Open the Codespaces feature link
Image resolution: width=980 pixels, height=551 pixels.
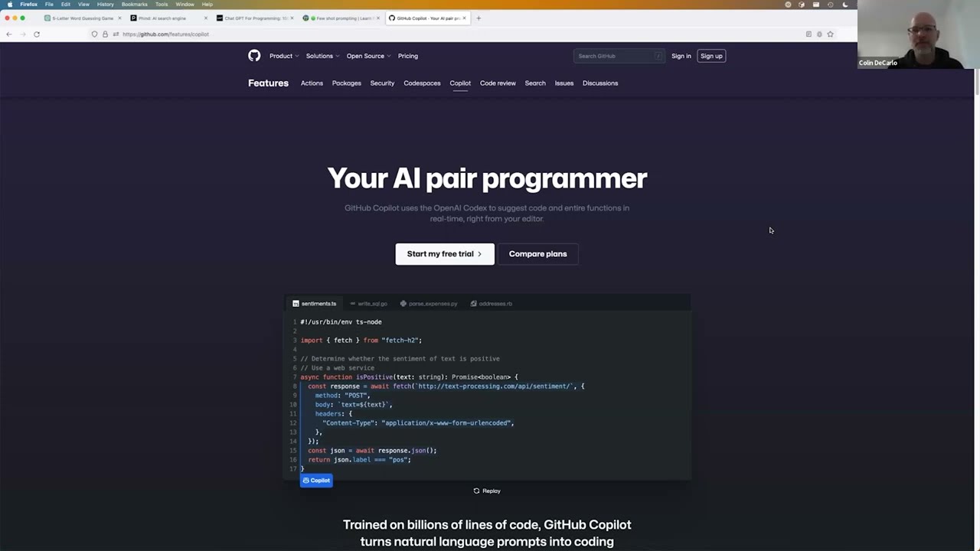(422, 83)
